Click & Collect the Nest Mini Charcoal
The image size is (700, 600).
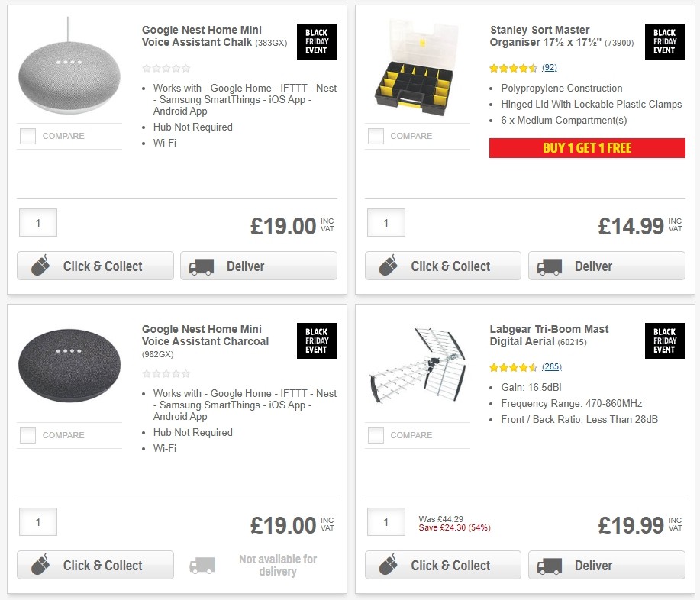coord(95,566)
